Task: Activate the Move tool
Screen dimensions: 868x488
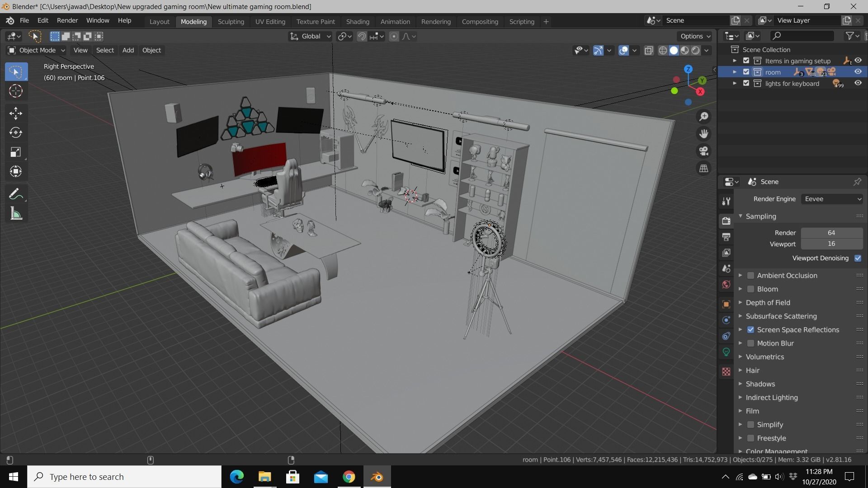Action: (16, 113)
